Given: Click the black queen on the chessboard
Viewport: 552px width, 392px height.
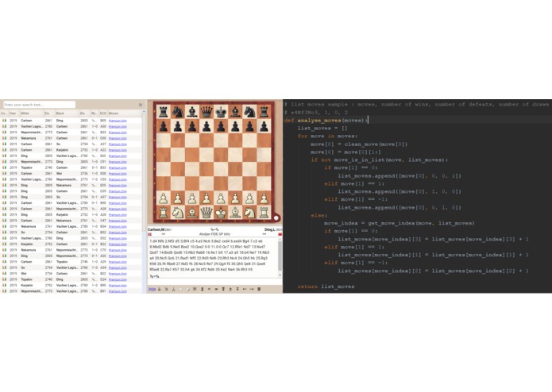Looking at the screenshot, I should click(x=207, y=112).
